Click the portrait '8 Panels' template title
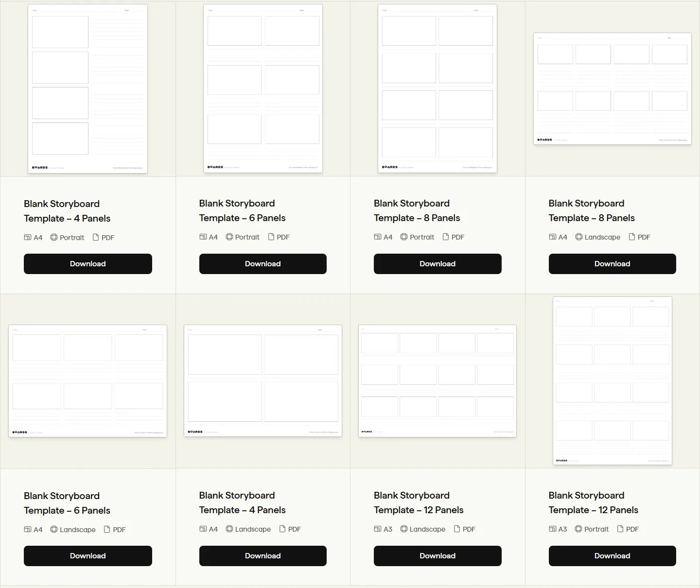 click(x=417, y=210)
